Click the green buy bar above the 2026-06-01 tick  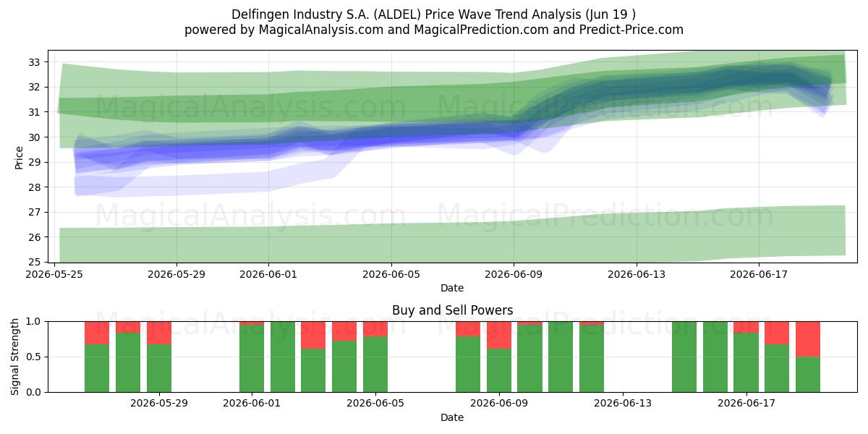252,359
